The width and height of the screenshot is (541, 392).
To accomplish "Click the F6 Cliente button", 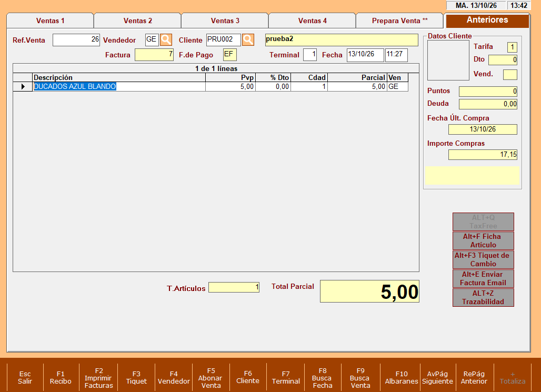I will click(248, 377).
